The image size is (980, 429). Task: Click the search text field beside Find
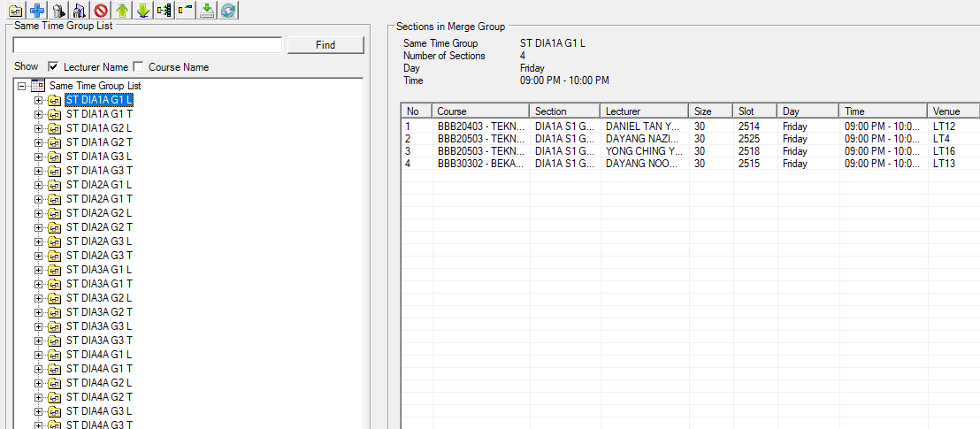coord(147,45)
